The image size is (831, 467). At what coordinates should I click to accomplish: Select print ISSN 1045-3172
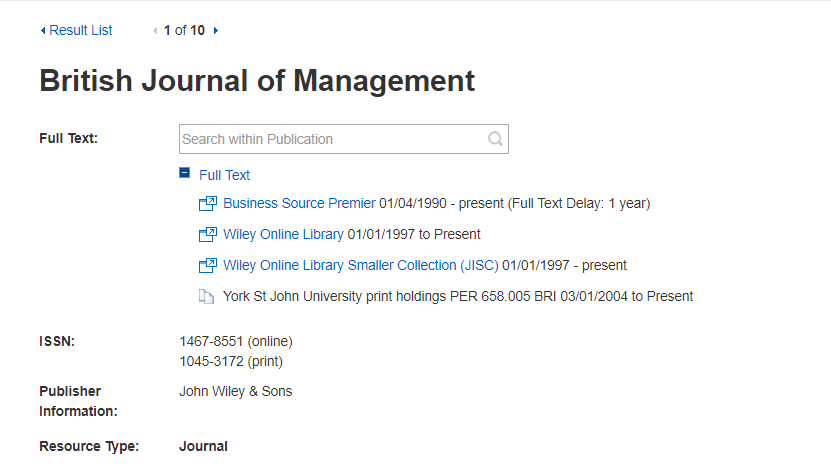click(231, 362)
